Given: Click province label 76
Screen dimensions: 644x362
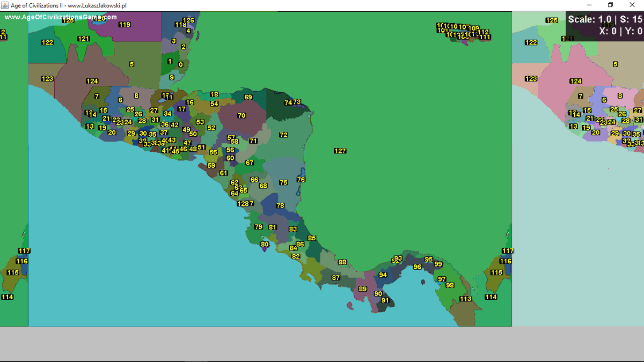Looking at the screenshot, I should pyautogui.click(x=301, y=180).
